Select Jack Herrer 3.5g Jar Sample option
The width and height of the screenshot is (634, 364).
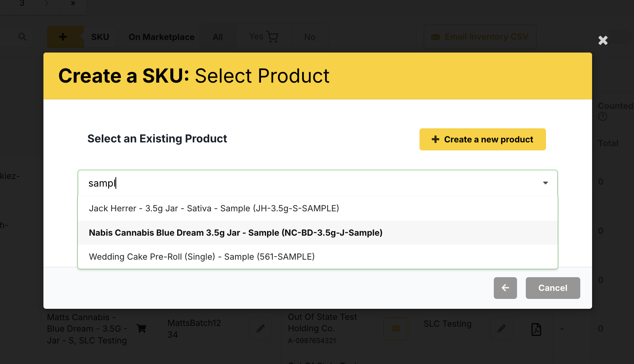[214, 208]
